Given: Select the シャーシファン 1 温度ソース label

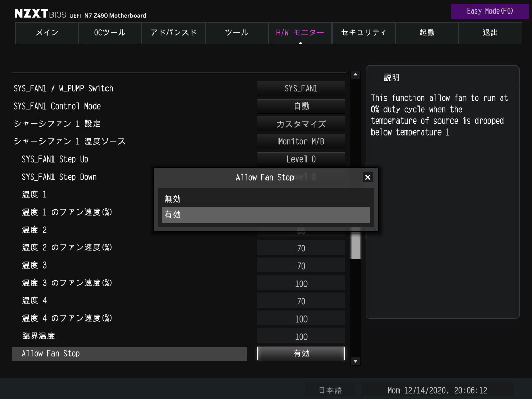Looking at the screenshot, I should pos(70,141).
